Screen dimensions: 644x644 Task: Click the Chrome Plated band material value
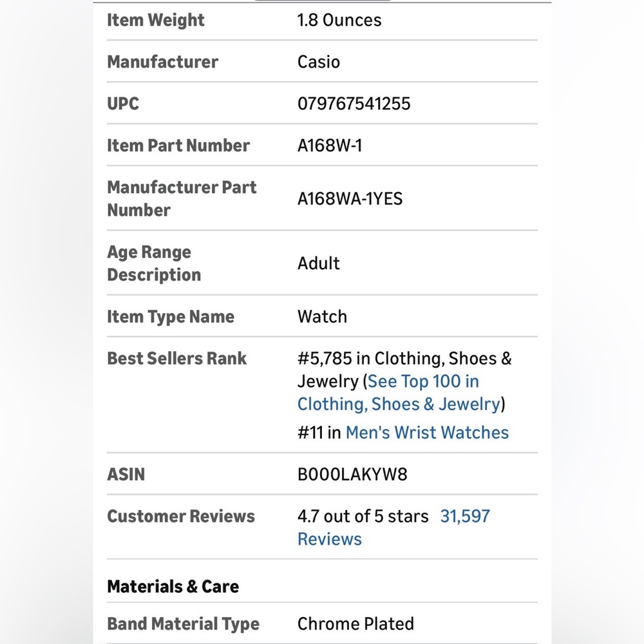[x=355, y=624]
